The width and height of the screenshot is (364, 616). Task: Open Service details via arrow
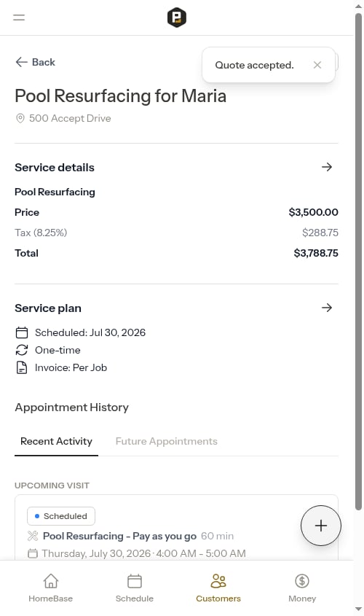pos(327,167)
